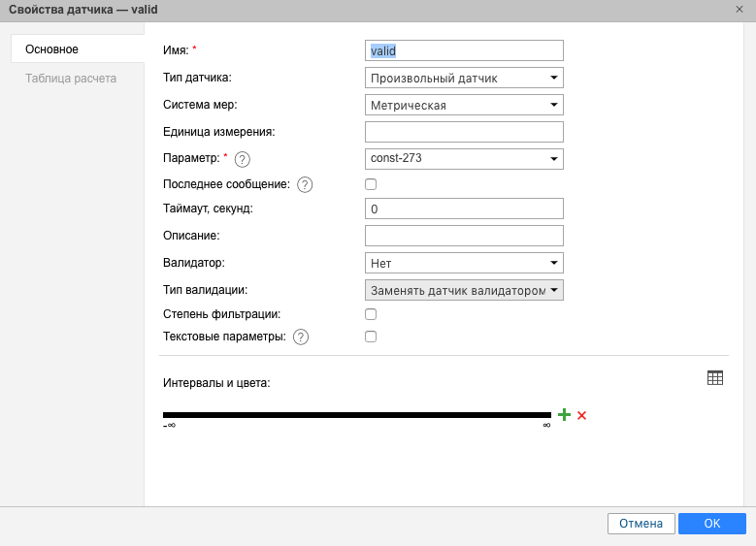Enable the Текстовые параметры checkbox
The width and height of the screenshot is (756, 546).
pos(371,337)
